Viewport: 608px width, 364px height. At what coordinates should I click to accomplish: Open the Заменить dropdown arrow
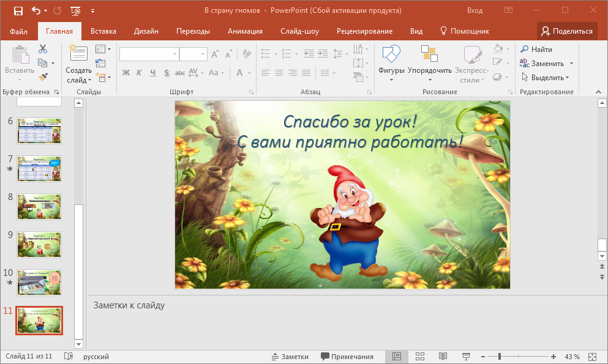coord(571,64)
